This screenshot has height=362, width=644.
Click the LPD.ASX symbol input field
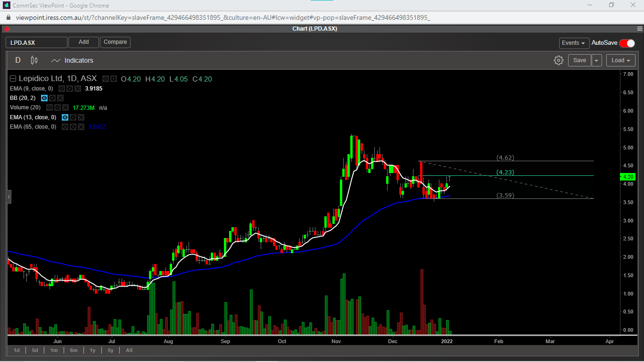(x=36, y=42)
